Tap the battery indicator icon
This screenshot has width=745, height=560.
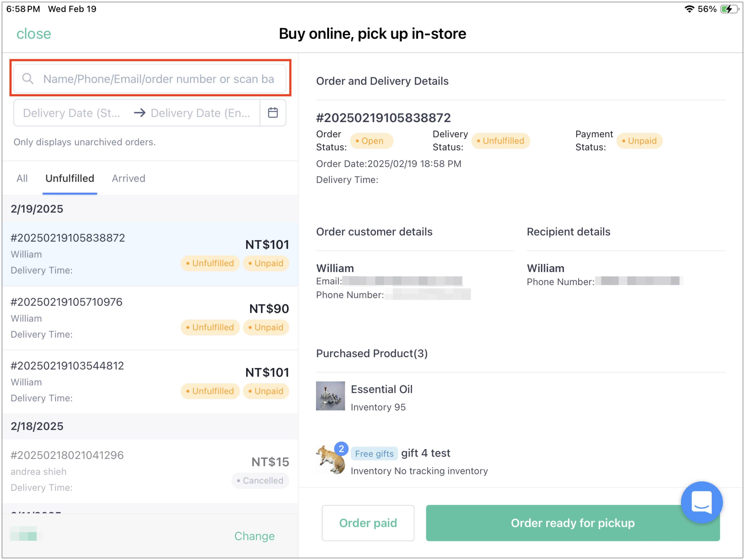coord(729,9)
